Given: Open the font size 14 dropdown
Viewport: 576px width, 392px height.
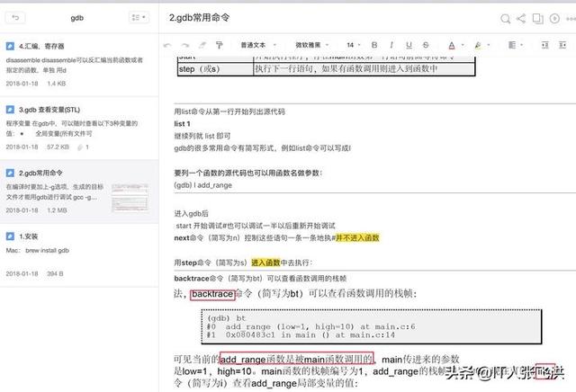Looking at the screenshot, I should [353, 44].
